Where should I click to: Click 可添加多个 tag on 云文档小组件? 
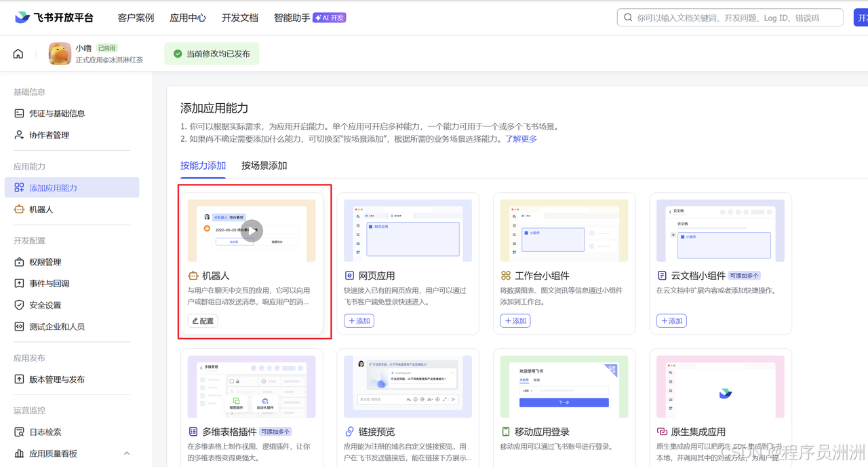[x=745, y=276]
